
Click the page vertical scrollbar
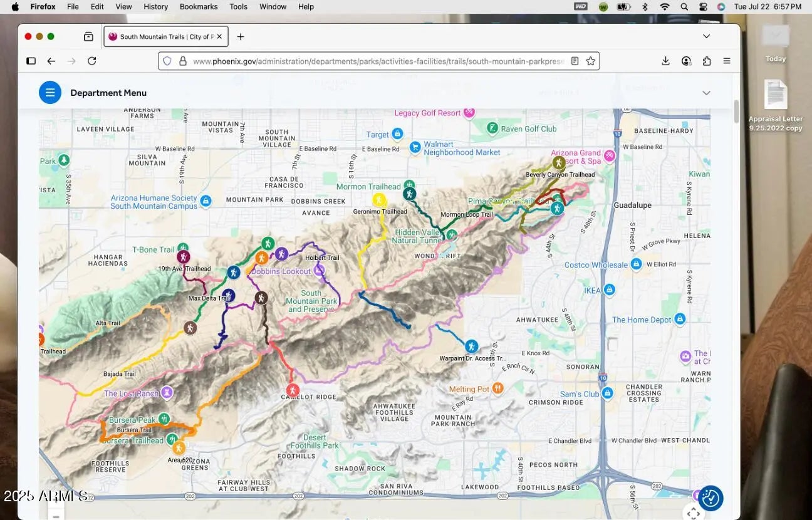[x=736, y=112]
